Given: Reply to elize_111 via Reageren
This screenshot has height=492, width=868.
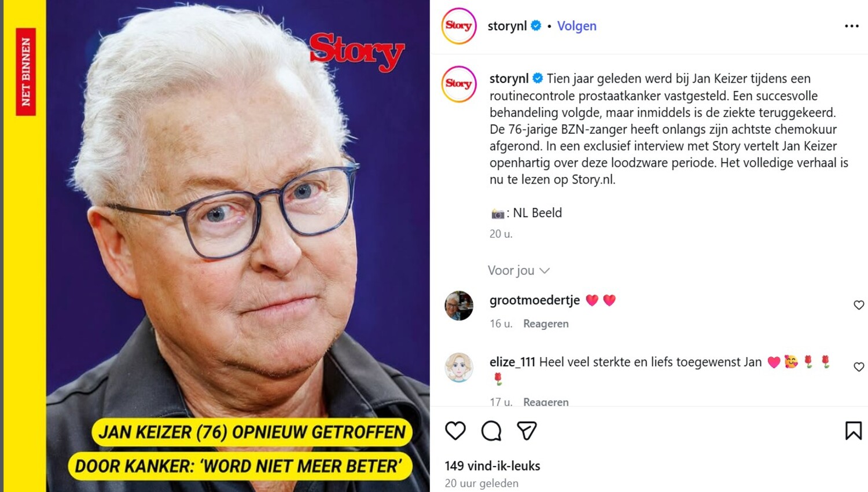Looking at the screenshot, I should click(x=546, y=402).
